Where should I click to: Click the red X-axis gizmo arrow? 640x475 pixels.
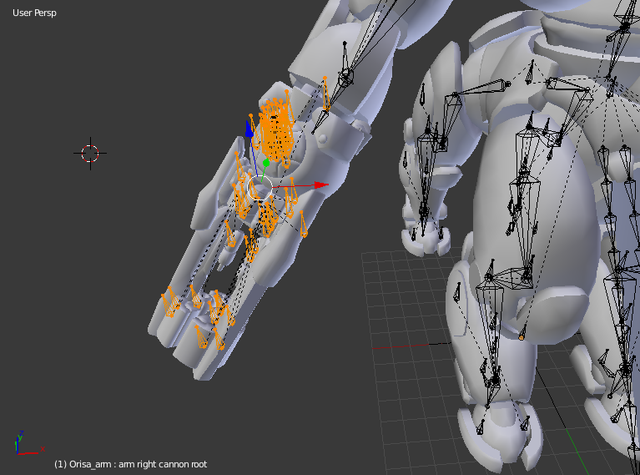[x=321, y=185]
